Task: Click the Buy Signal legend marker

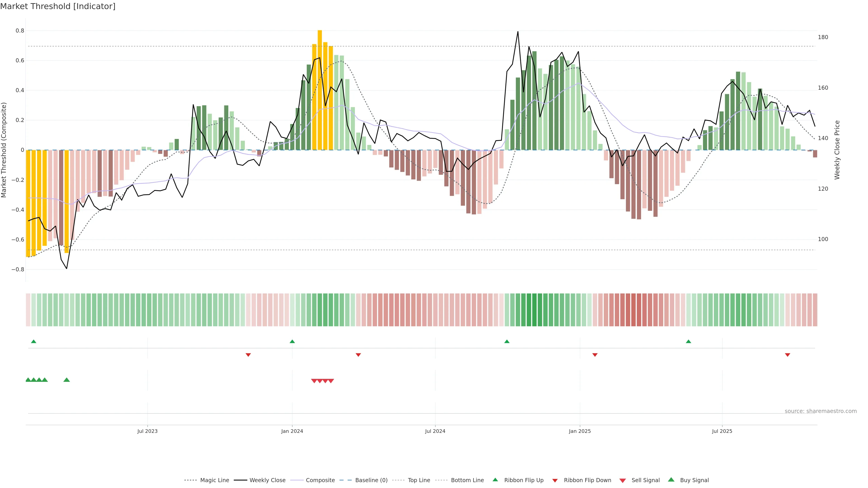Action: (671, 480)
